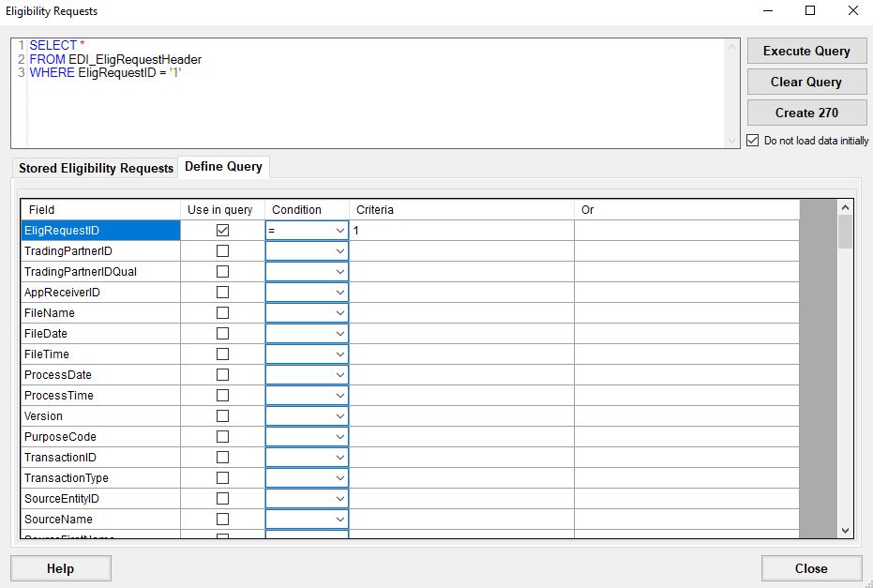Click the Create 270 button

pos(806,113)
